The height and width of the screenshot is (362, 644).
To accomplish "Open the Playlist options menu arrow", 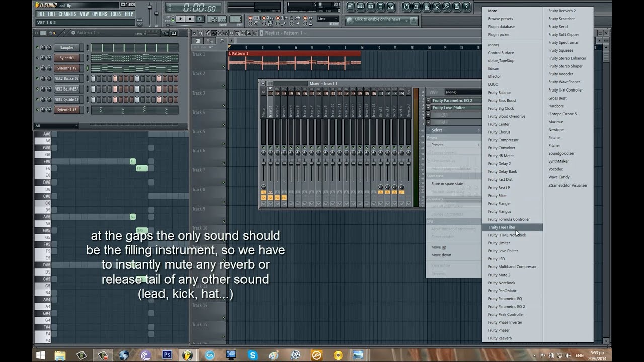I will [194, 33].
